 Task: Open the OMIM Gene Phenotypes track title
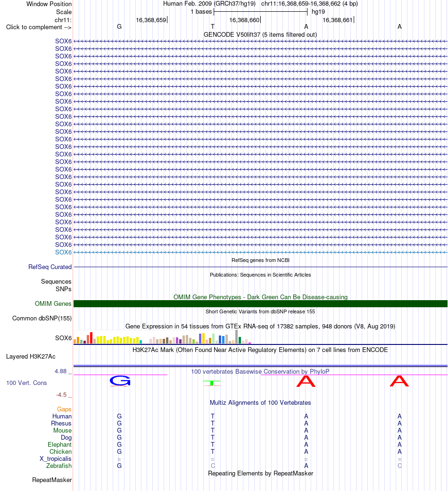(260, 297)
